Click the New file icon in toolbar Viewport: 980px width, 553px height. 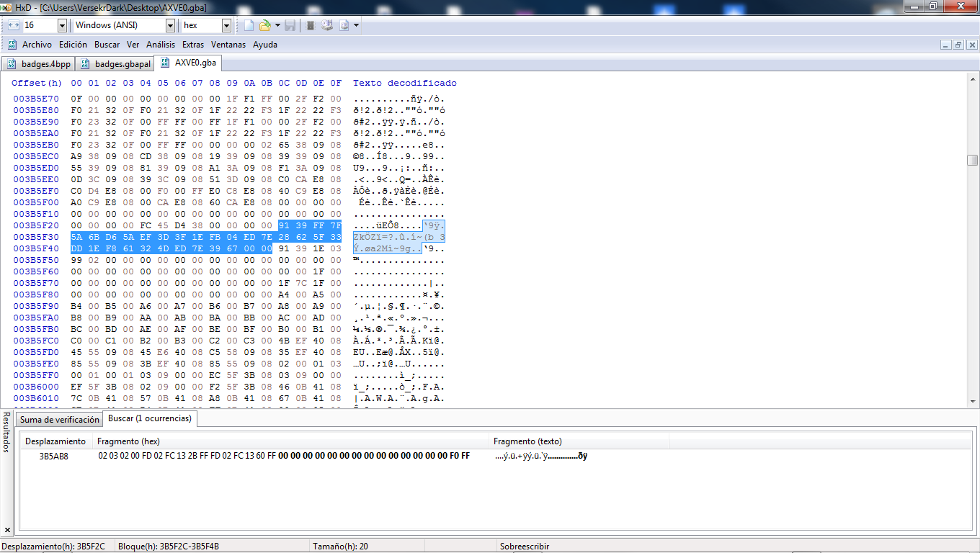pos(249,25)
